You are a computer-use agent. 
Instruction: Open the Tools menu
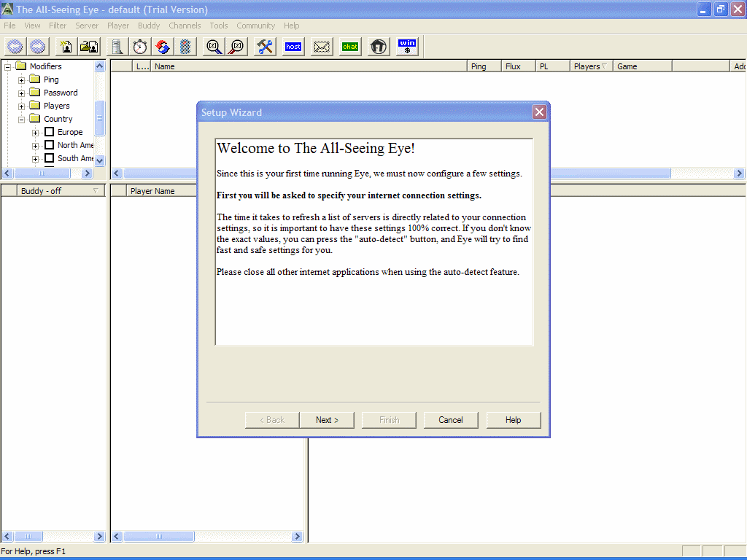219,26
